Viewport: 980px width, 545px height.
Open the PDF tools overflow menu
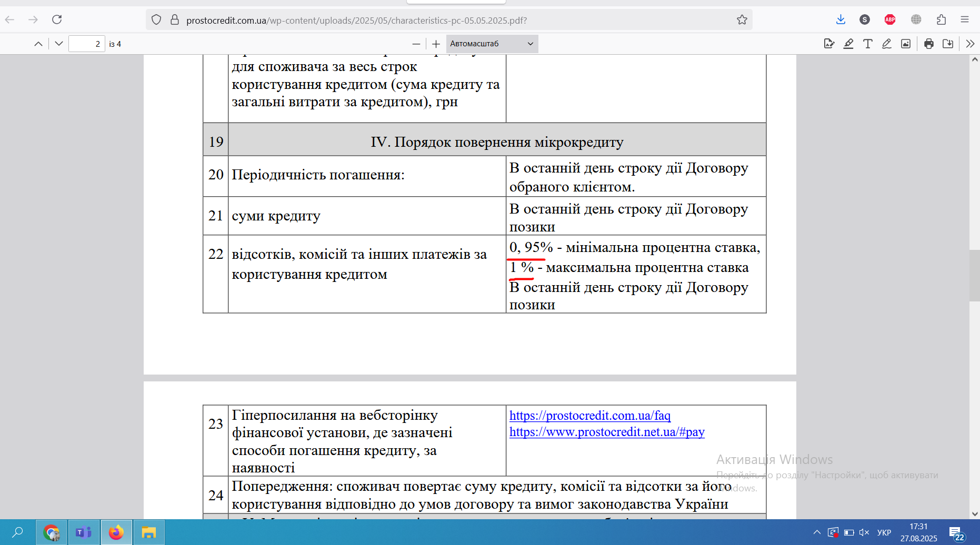pos(971,44)
